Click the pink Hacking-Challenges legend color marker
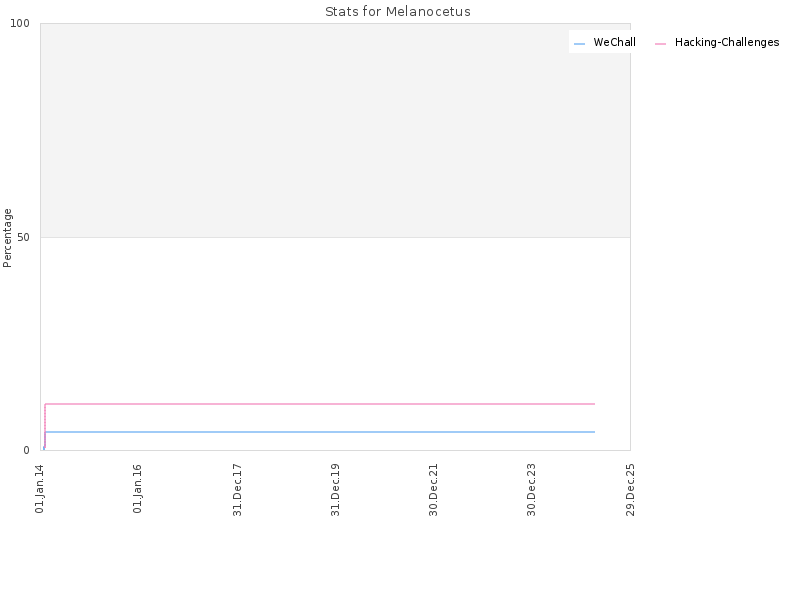Image resolution: width=800 pixels, height=600 pixels. tap(660, 44)
